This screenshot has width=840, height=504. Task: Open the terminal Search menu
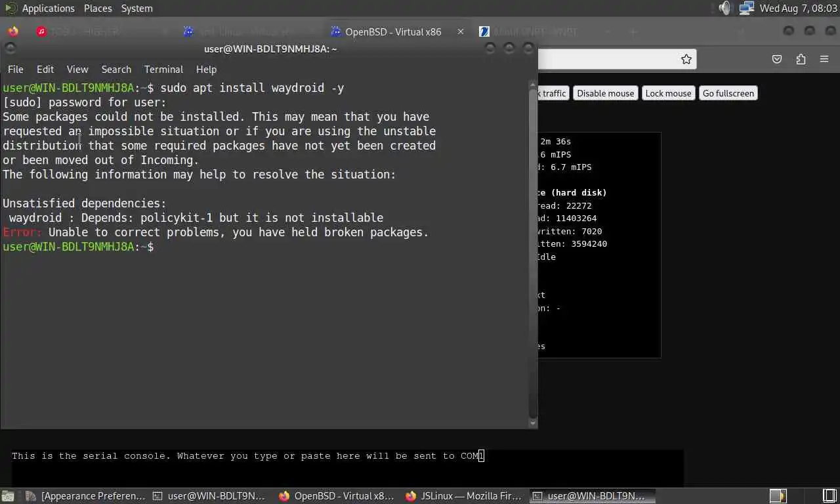tap(116, 69)
